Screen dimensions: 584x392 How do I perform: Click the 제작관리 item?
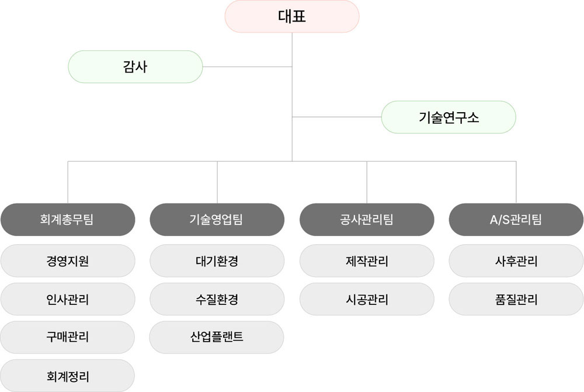click(x=367, y=261)
